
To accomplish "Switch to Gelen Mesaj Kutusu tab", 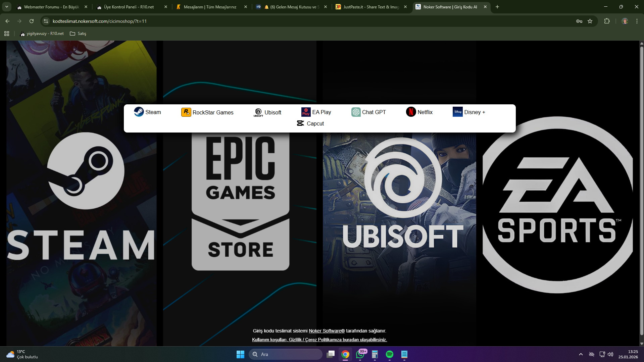I will [x=291, y=7].
